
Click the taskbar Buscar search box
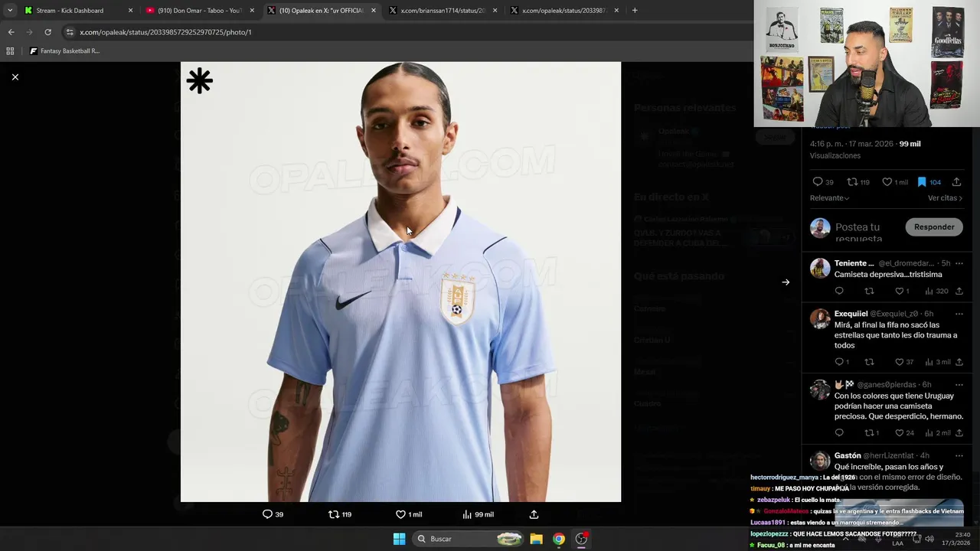tap(469, 539)
